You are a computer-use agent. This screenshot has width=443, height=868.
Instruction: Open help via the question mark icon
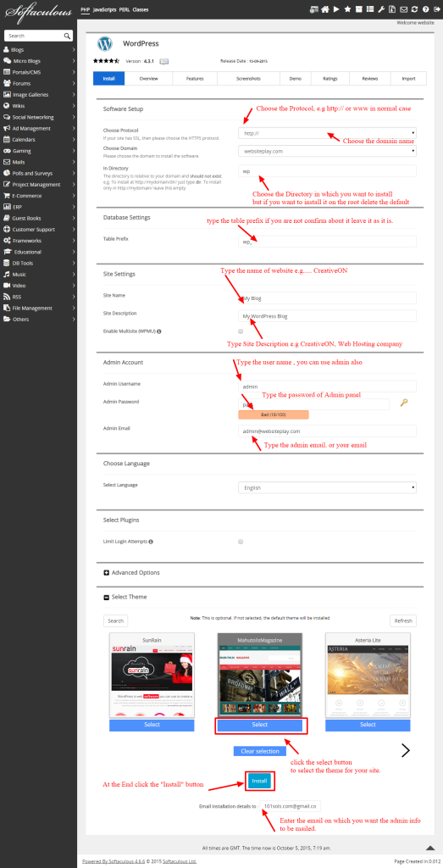(425, 9)
